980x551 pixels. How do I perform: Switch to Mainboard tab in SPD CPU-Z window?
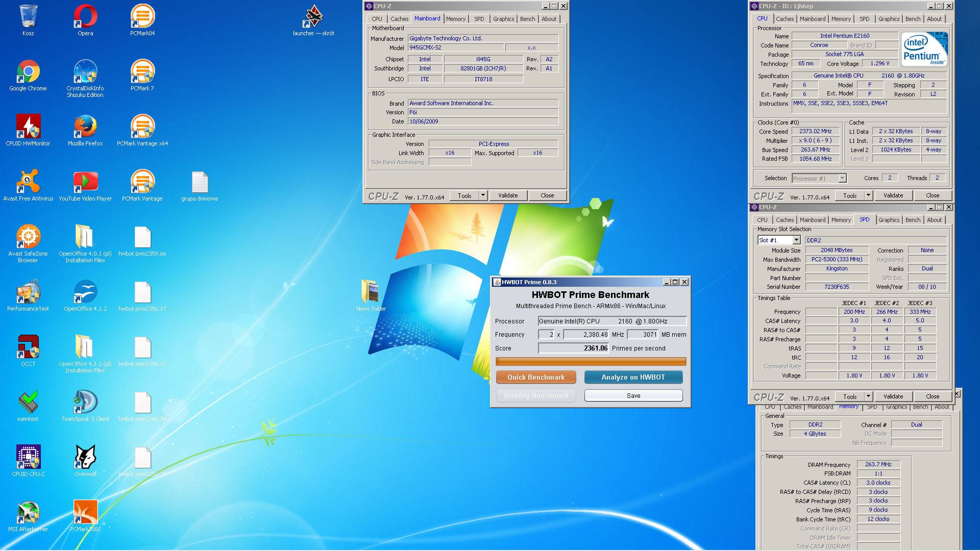pos(813,220)
